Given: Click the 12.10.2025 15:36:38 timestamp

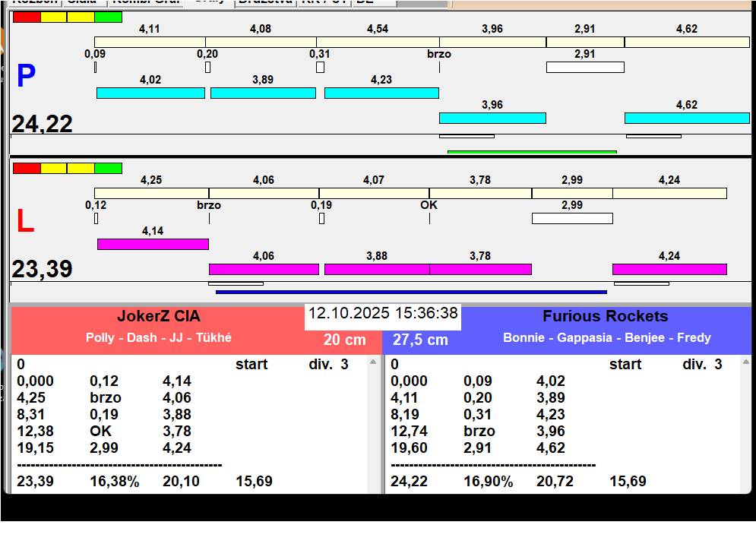Looking at the screenshot, I should click(x=383, y=313).
